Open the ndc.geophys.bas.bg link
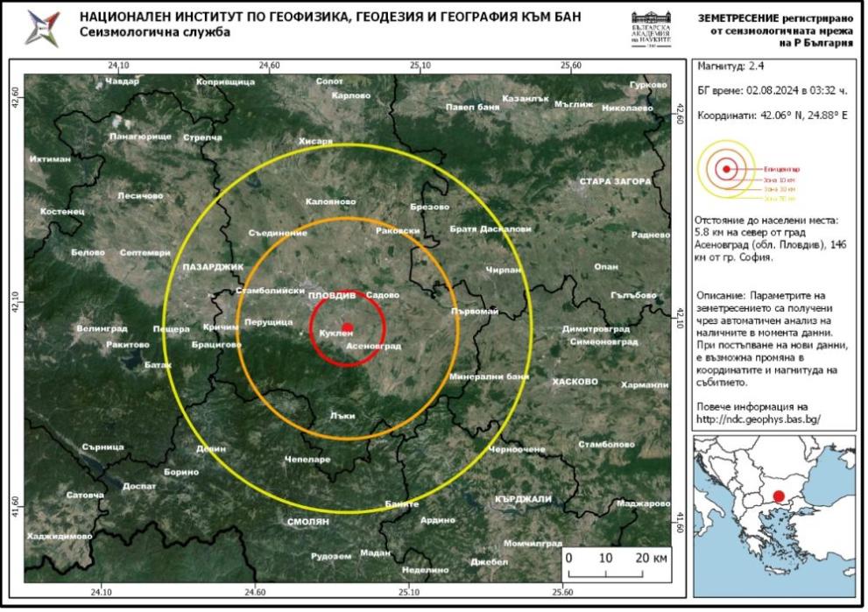The width and height of the screenshot is (868, 612). coord(759,419)
